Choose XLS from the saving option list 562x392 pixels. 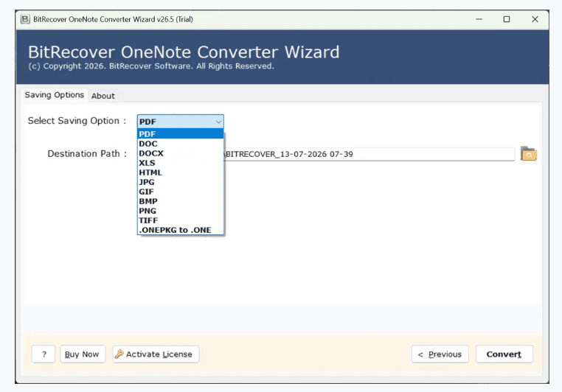pyautogui.click(x=180, y=163)
